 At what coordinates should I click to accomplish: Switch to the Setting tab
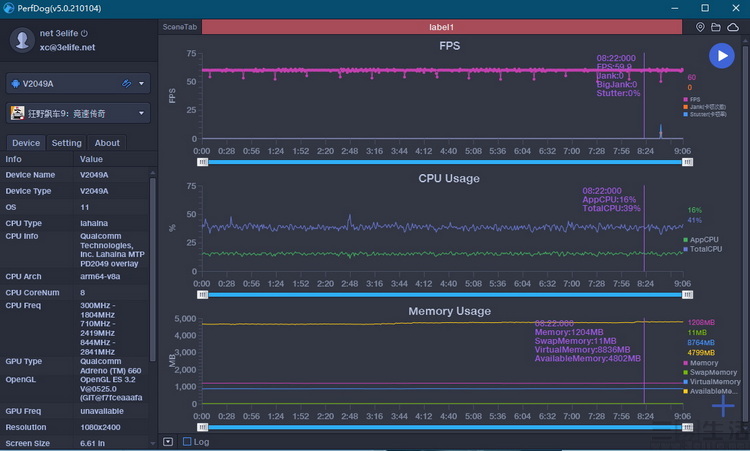66,143
